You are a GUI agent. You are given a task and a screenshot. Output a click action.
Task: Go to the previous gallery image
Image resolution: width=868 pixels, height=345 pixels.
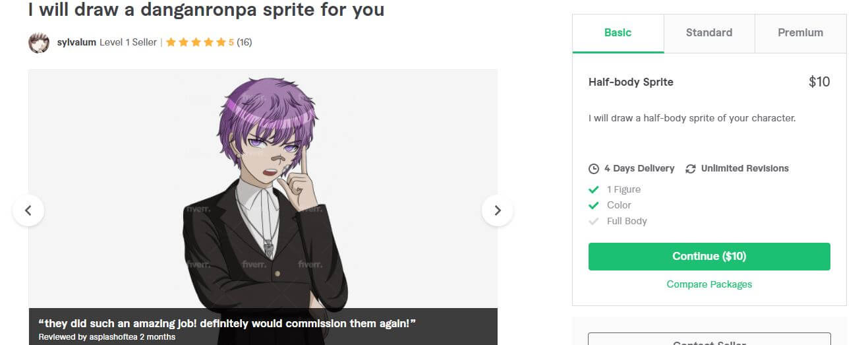tap(28, 210)
